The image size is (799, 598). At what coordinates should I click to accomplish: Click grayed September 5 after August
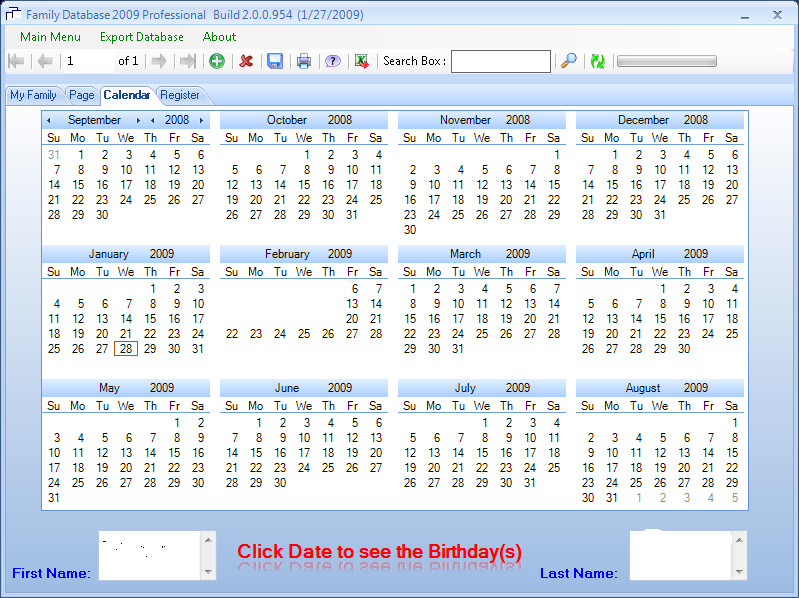[734, 498]
